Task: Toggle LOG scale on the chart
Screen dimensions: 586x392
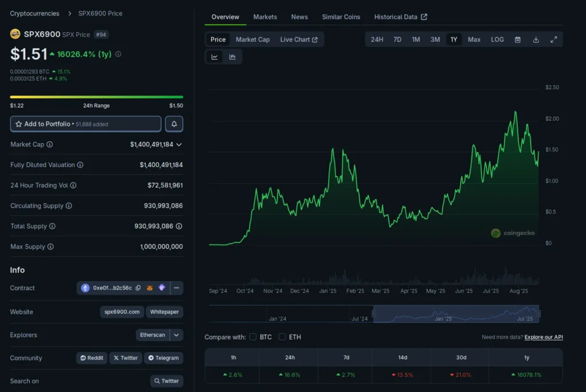Action: tap(497, 39)
